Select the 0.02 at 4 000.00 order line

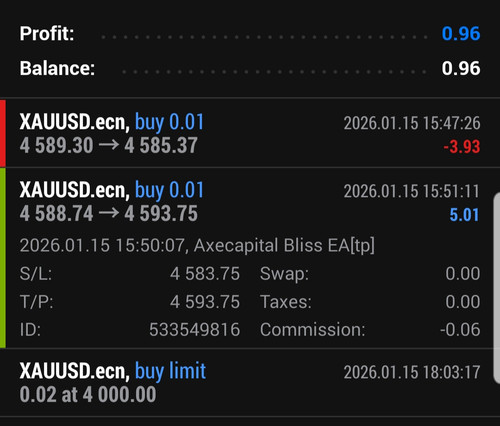88,395
